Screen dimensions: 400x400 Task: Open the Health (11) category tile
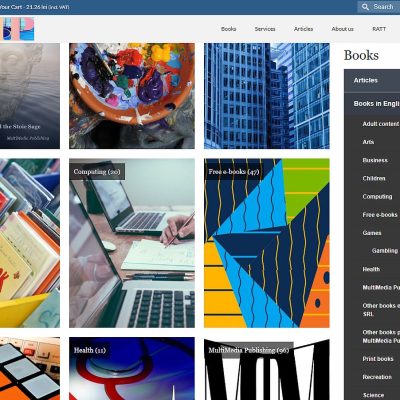pos(132,368)
